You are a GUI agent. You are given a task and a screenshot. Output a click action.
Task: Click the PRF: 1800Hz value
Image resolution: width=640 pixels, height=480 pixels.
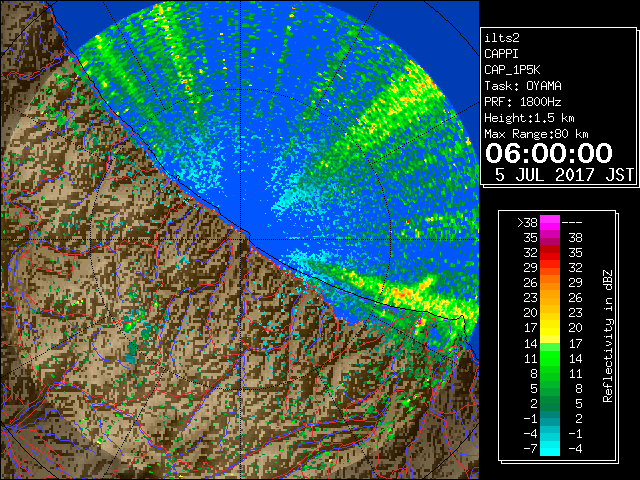pyautogui.click(x=523, y=102)
